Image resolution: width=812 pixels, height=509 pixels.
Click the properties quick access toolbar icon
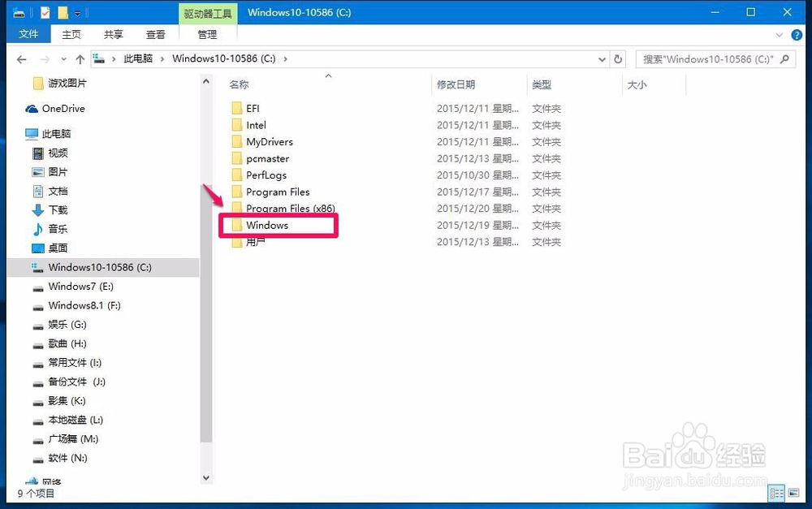pos(45,12)
